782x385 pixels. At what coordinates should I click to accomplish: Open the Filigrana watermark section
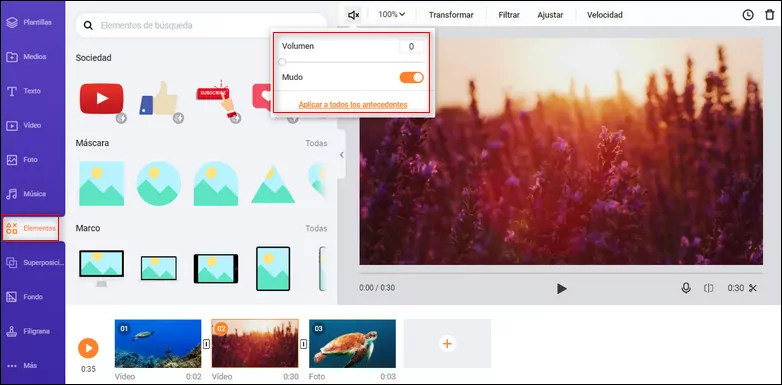pyautogui.click(x=28, y=331)
